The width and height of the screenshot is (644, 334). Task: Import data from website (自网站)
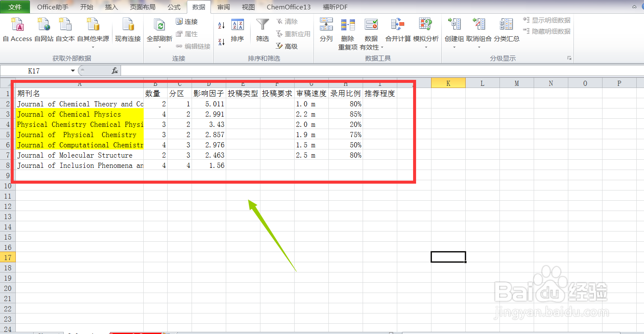(44, 30)
